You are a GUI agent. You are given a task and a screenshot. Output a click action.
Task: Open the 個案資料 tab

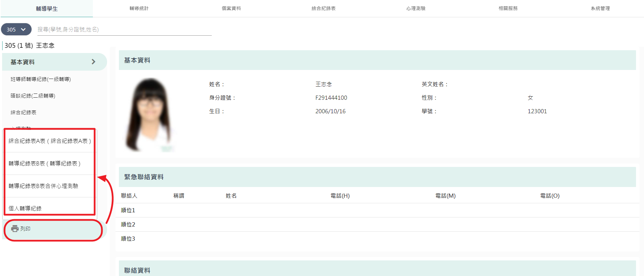(x=231, y=8)
